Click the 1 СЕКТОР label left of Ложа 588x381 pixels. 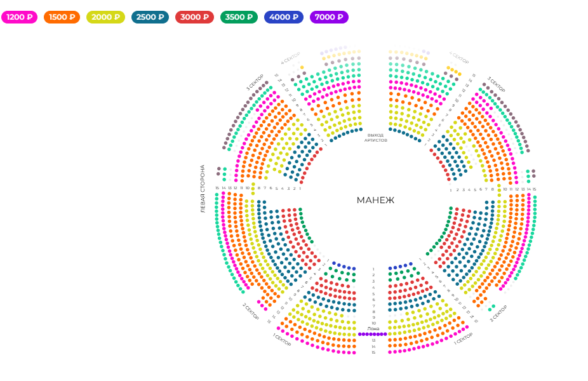tap(282, 339)
